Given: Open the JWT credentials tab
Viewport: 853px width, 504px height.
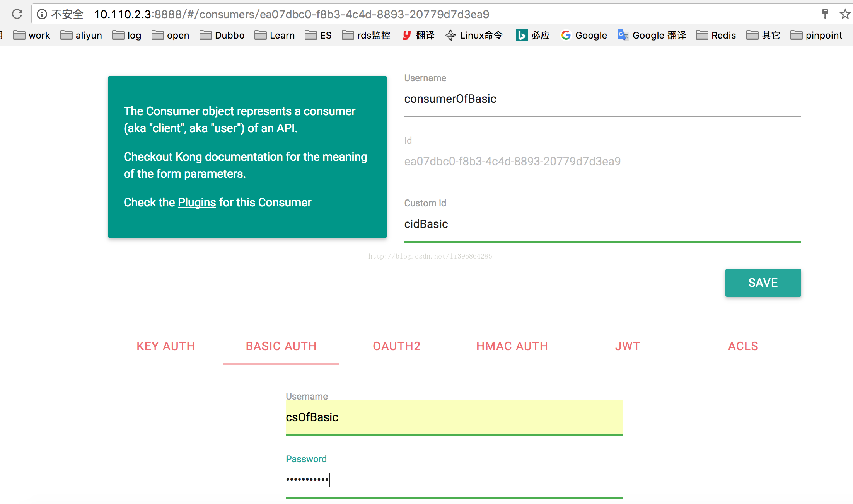Looking at the screenshot, I should 628,346.
